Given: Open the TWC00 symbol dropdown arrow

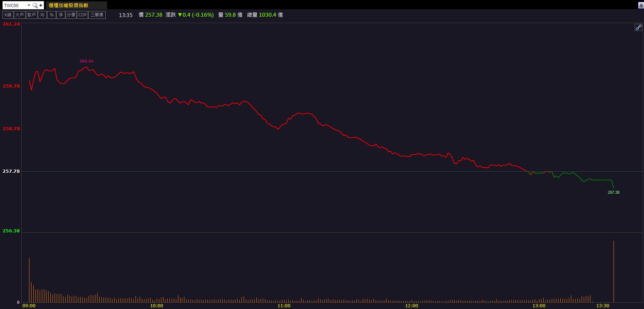Looking at the screenshot, I should coord(29,5).
